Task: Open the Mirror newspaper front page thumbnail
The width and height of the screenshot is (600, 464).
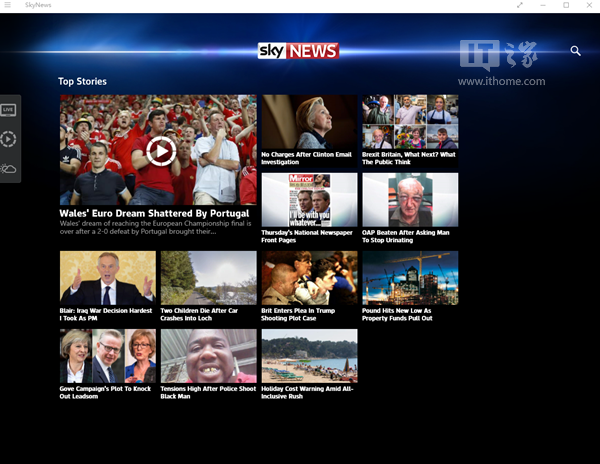Action: 310,200
